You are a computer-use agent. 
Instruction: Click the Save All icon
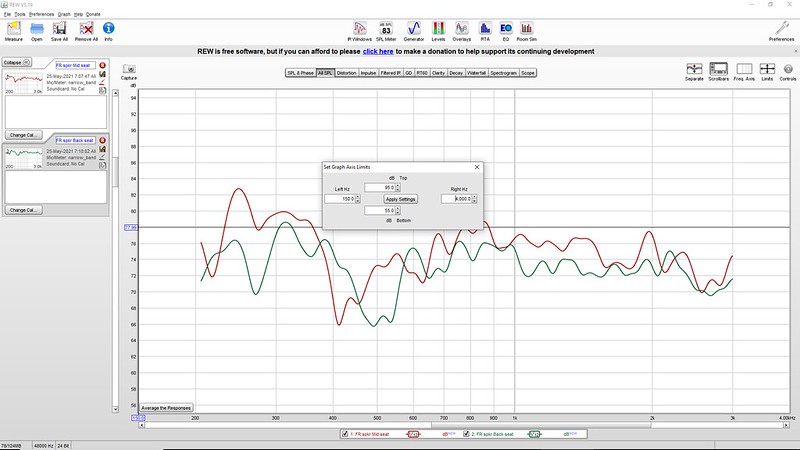59,31
